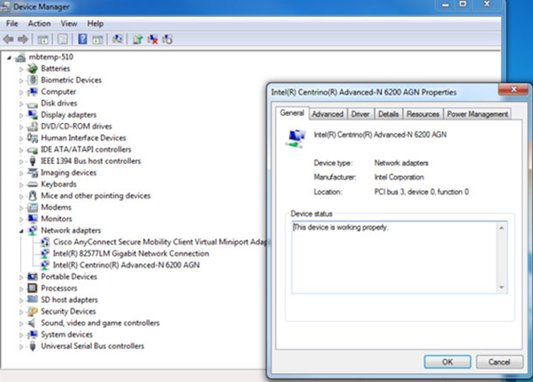The height and width of the screenshot is (382, 533).
Task: Expand the Computer category
Action: point(21,92)
